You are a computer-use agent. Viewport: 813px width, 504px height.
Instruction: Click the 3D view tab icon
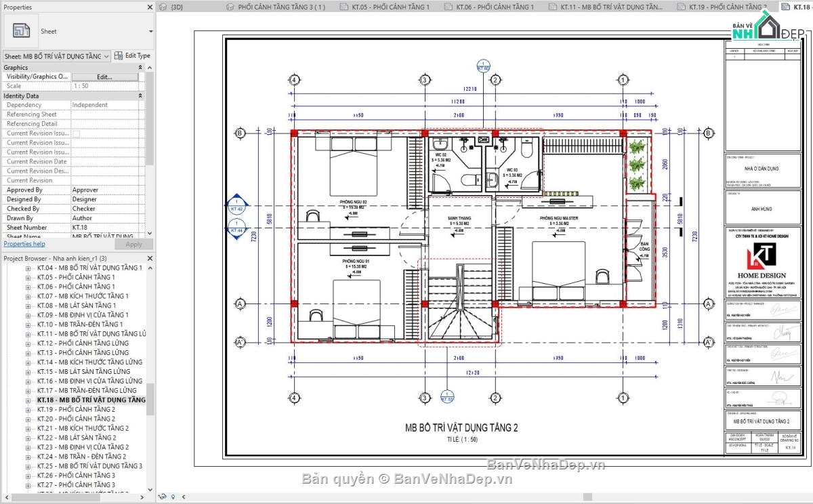click(163, 7)
